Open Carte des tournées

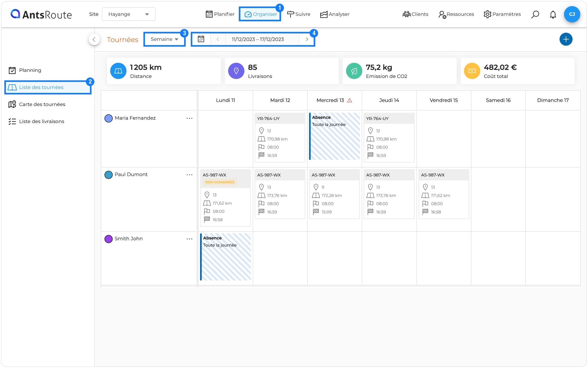point(37,104)
